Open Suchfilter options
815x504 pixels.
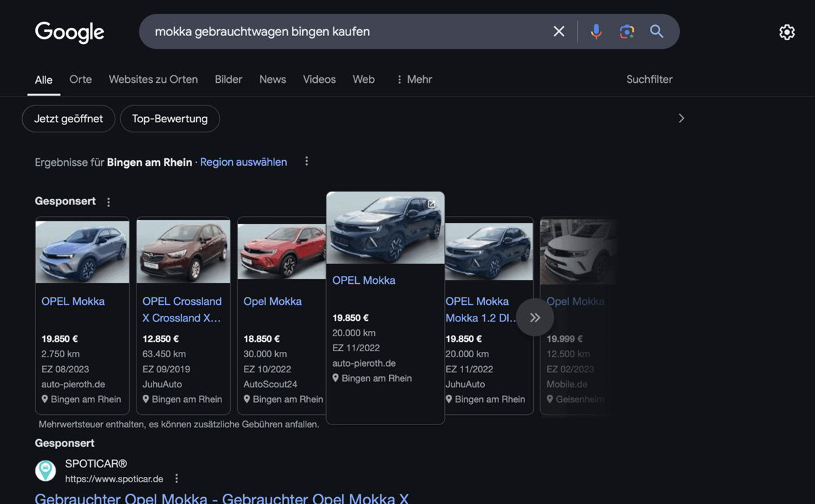tap(649, 79)
